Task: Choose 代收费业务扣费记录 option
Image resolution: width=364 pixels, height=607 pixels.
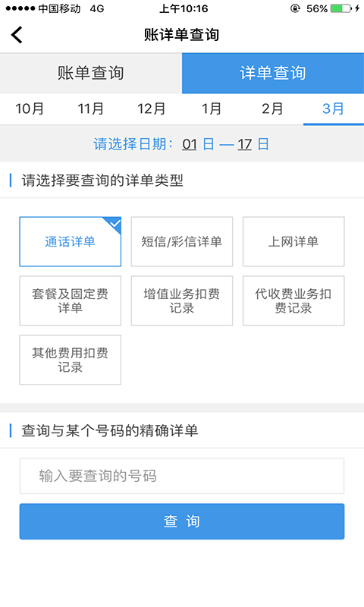Action: (293, 300)
